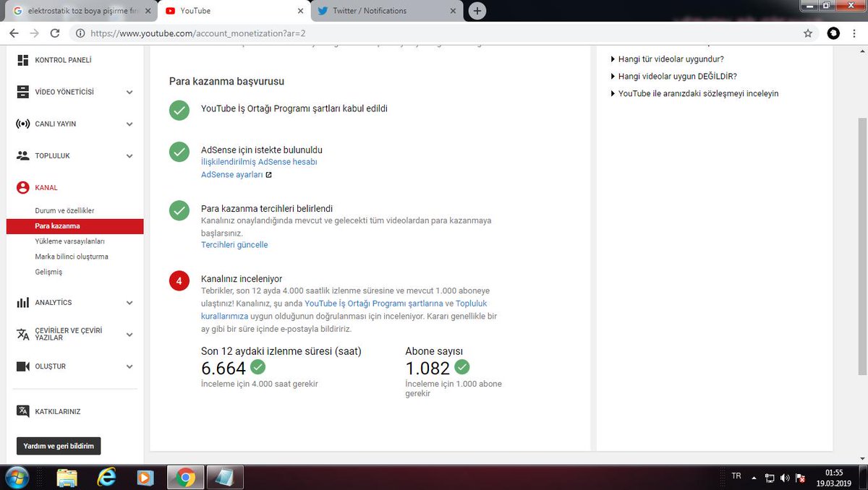Expand 'Hangi tür videolar uygundur?' question
868x490 pixels.
coord(667,59)
